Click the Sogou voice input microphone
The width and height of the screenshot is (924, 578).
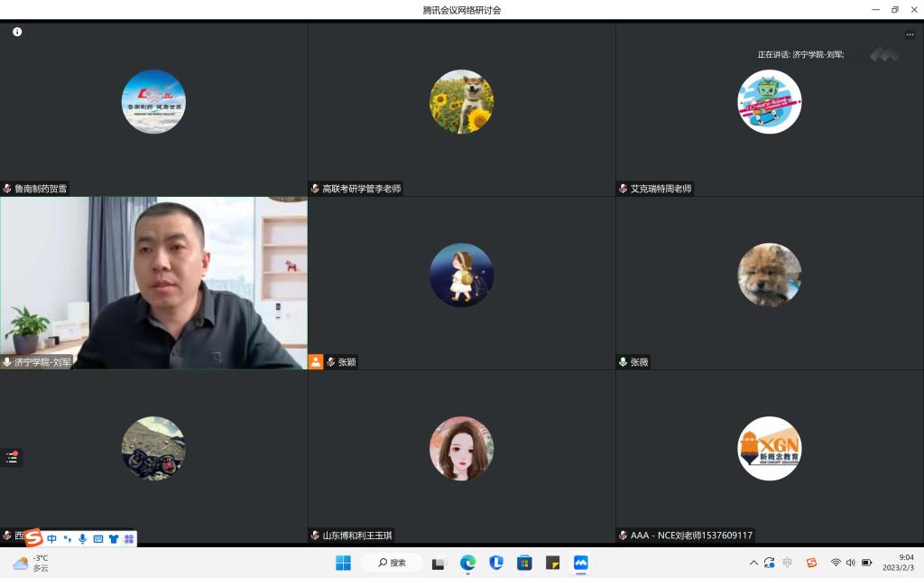click(x=83, y=538)
